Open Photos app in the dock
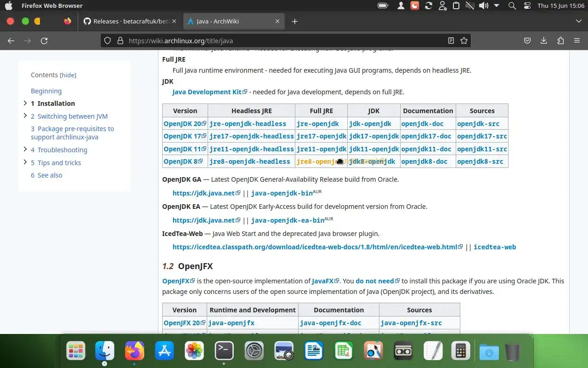 pyautogui.click(x=194, y=351)
